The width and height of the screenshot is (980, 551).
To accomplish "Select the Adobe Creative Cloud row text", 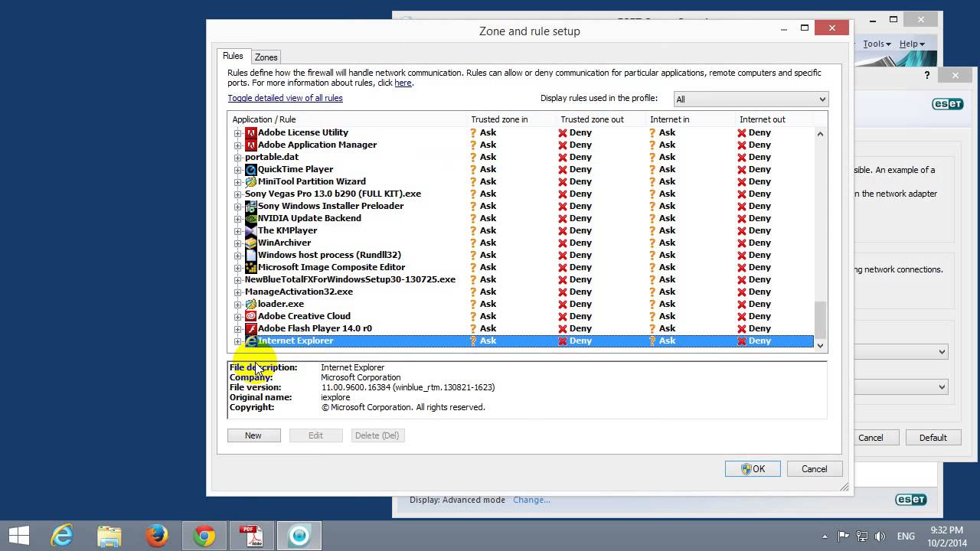I will click(x=304, y=316).
